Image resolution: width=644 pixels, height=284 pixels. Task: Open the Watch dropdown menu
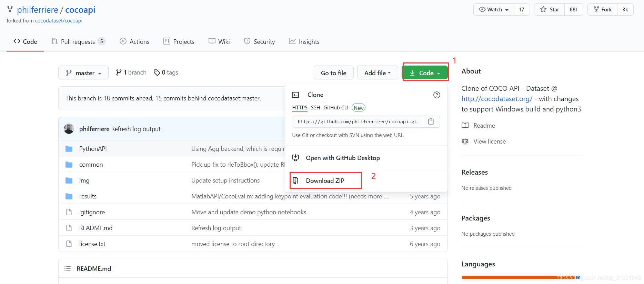(494, 10)
